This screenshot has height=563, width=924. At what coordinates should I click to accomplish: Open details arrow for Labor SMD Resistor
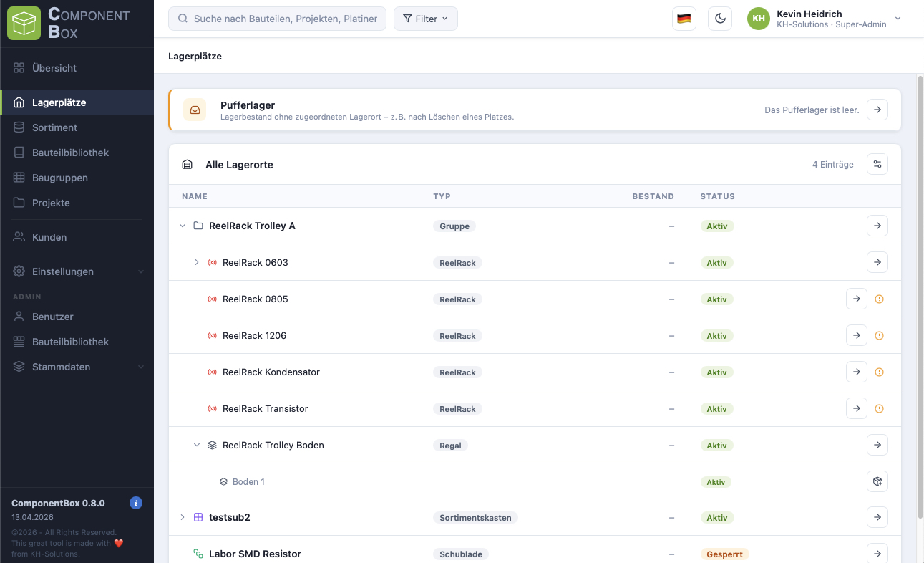[877, 553]
